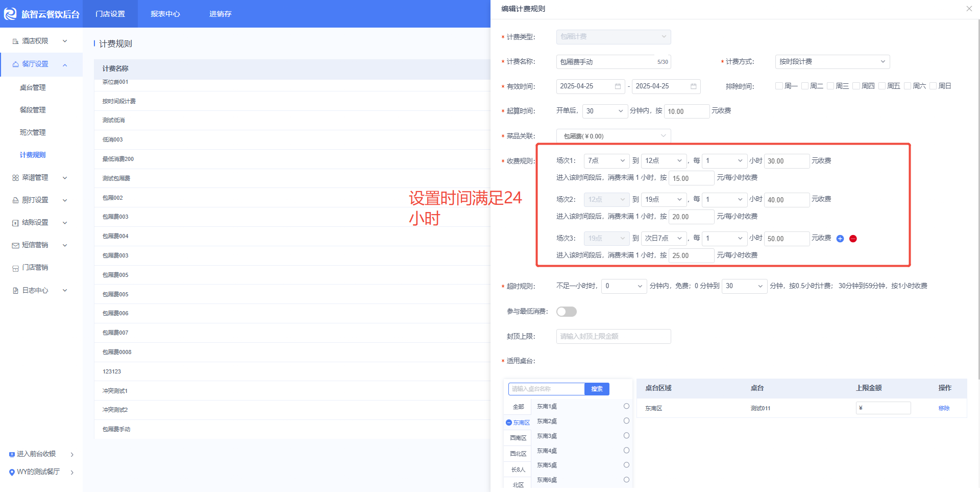Image resolution: width=980 pixels, height=492 pixels.
Task: Open the 餐段管理 submenu item
Action: pyautogui.click(x=33, y=110)
